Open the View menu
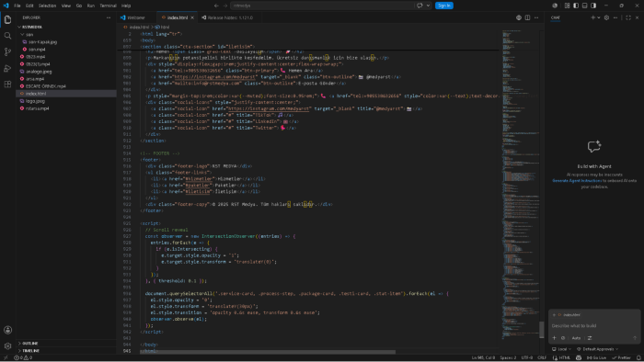This screenshot has width=644, height=362. pos(66,6)
